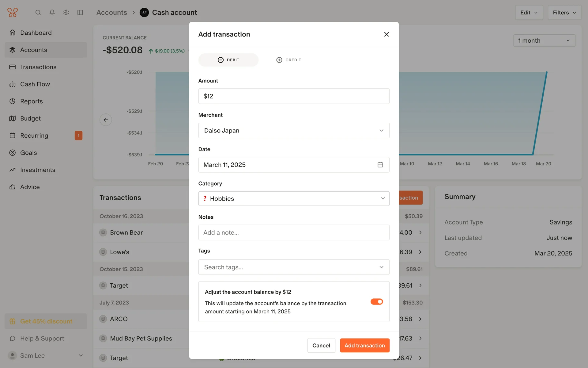588x368 pixels.
Task: Open the Recurring sidebar item
Action: [x=34, y=136]
